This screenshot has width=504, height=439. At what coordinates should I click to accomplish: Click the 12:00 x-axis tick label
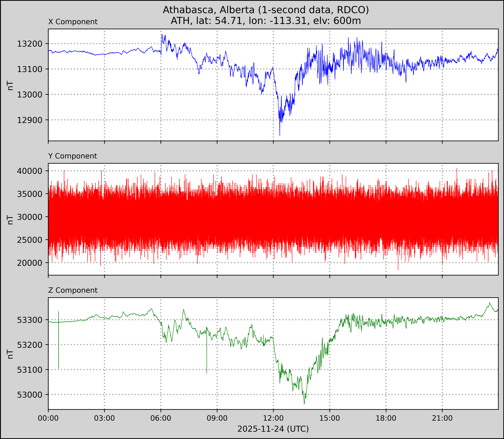click(273, 418)
